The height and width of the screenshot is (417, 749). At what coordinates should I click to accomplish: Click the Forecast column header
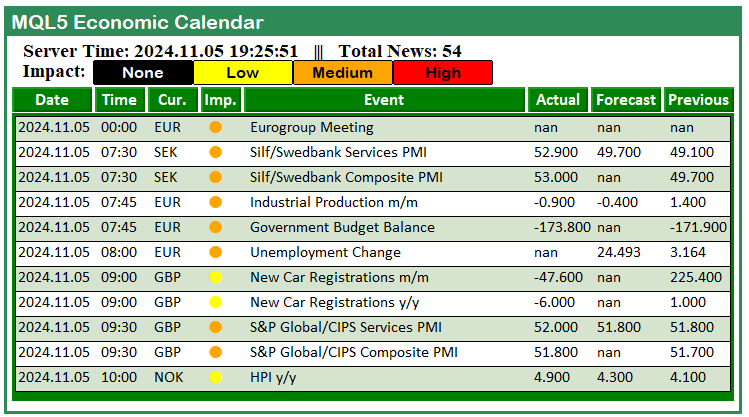[626, 100]
